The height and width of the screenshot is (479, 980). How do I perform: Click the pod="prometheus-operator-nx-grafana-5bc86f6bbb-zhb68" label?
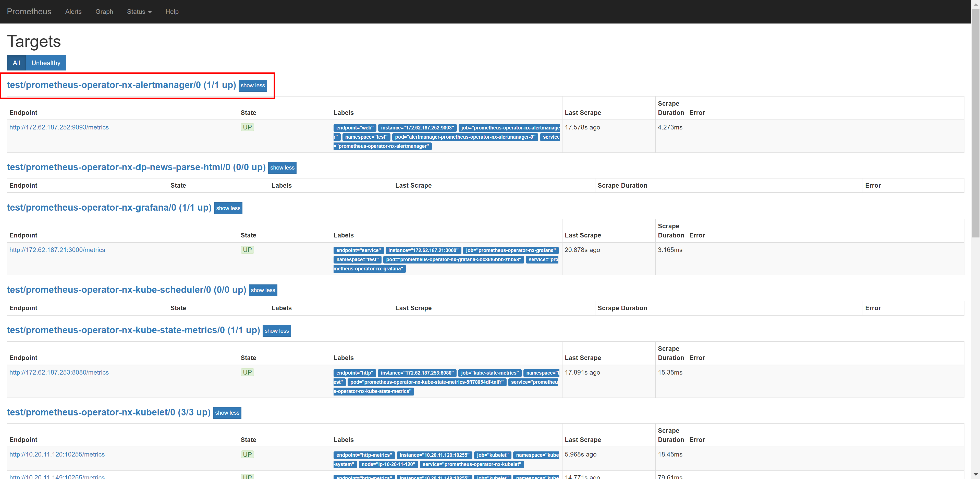click(x=454, y=260)
